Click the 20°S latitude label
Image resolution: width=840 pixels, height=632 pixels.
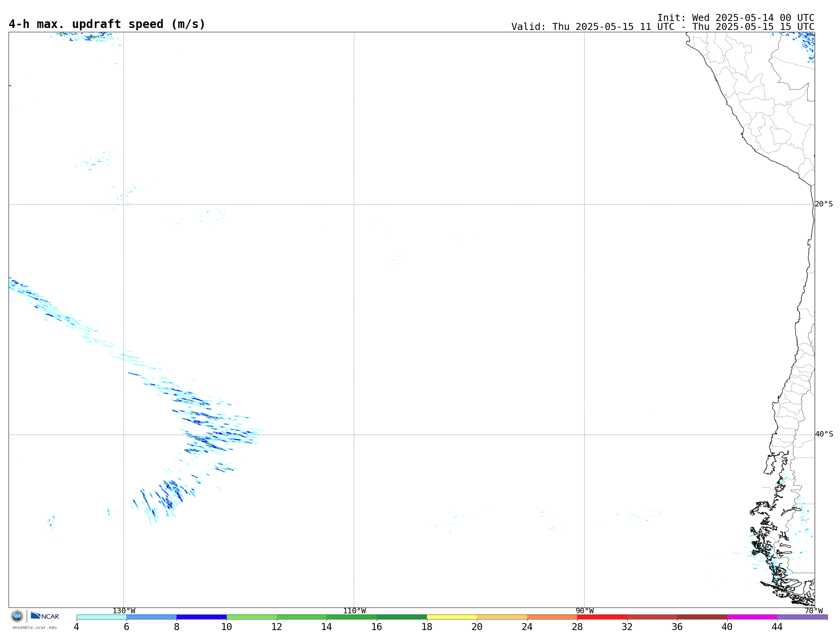pos(824,204)
